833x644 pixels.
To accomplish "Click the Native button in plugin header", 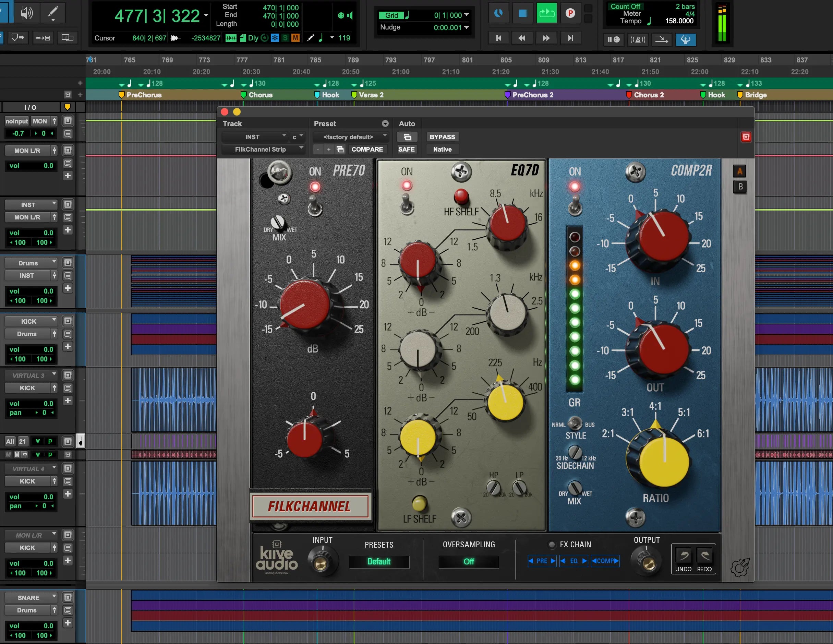I will pyautogui.click(x=442, y=149).
